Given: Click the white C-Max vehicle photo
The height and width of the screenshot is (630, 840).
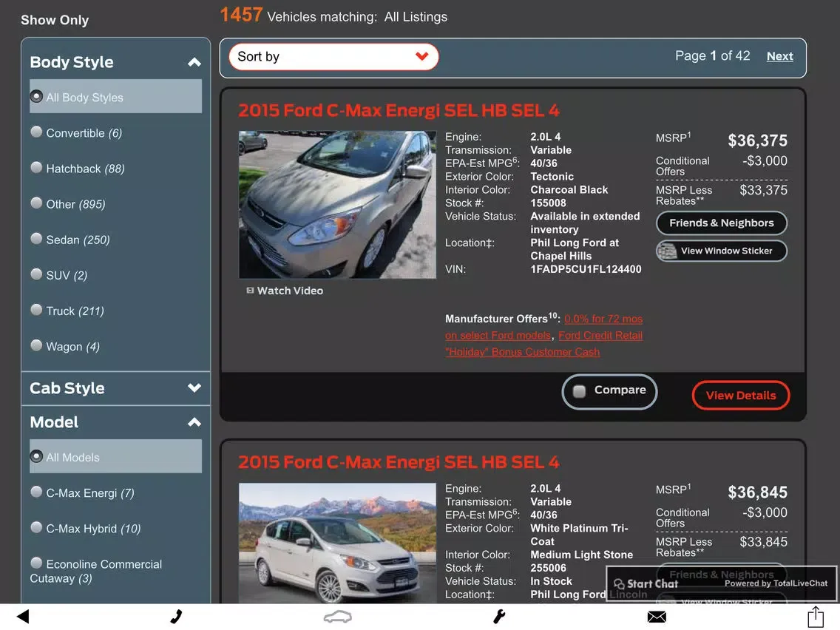Looking at the screenshot, I should click(337, 543).
